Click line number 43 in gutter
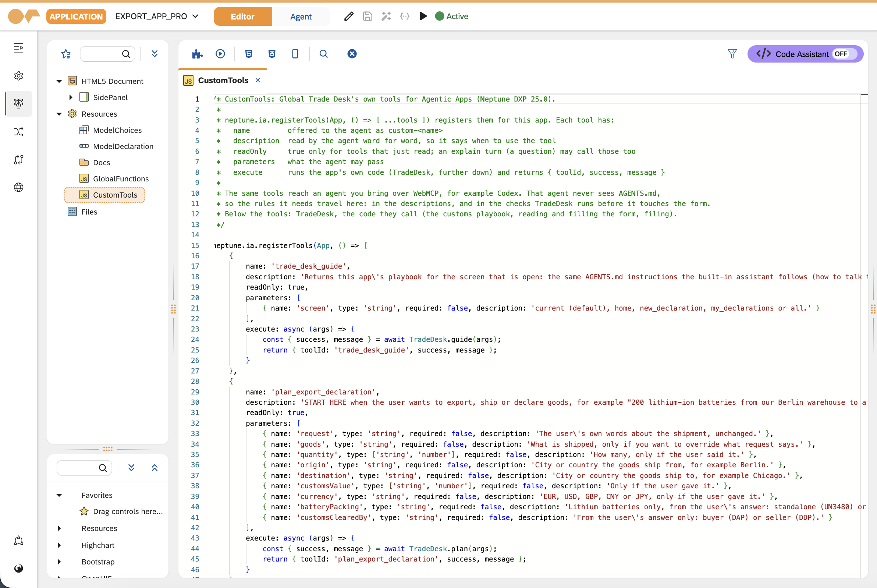The image size is (877, 588). tap(195, 538)
